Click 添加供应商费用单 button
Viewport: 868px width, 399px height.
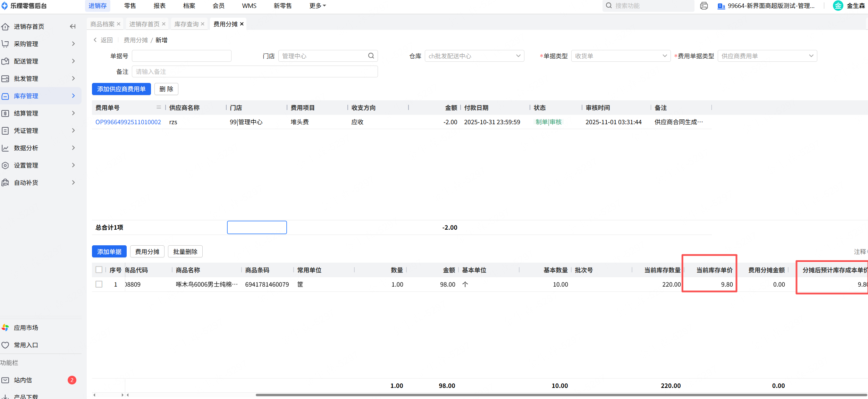[x=121, y=89]
